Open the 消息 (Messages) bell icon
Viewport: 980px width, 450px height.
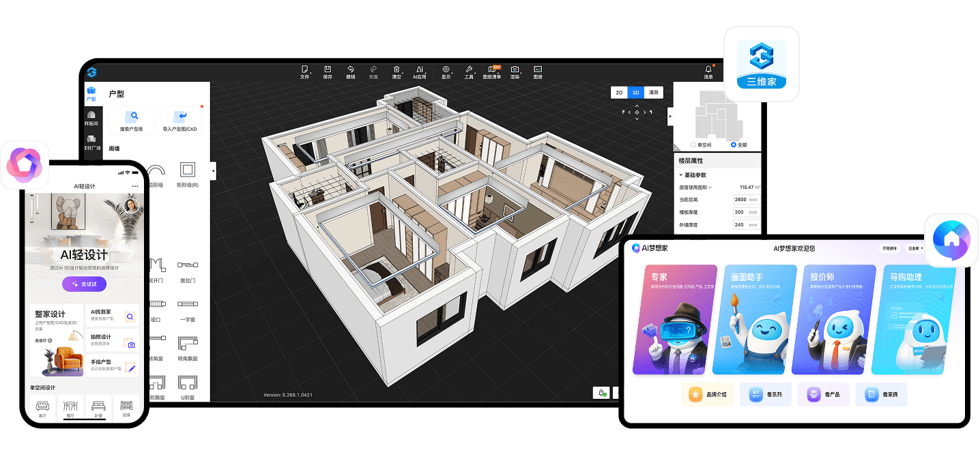tap(708, 72)
